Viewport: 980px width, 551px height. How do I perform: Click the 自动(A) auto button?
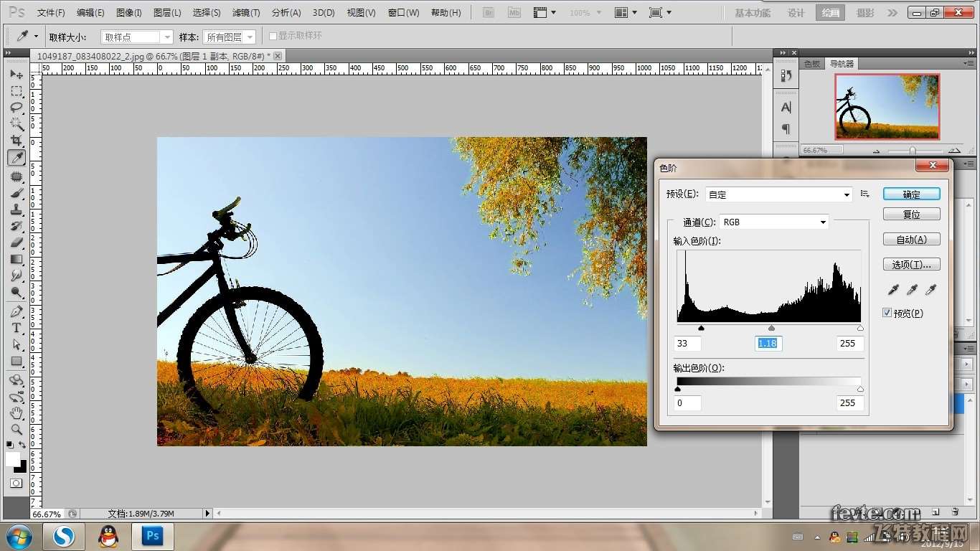[912, 240]
